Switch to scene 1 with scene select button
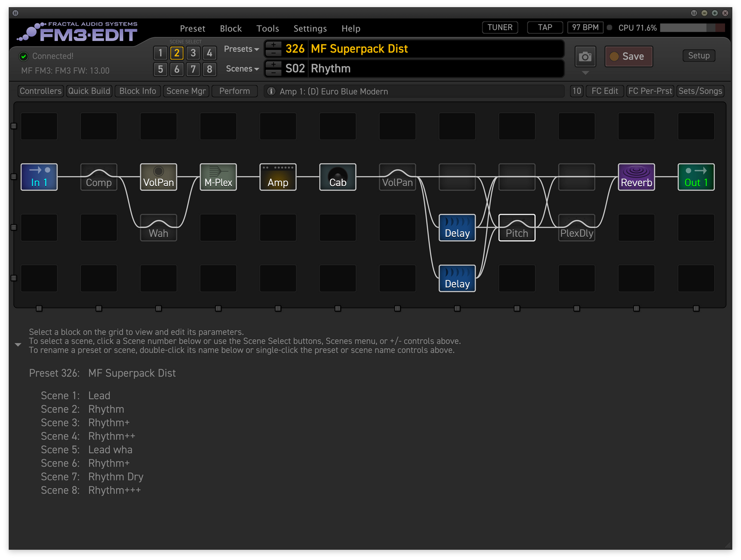This screenshot has height=560, width=741. (161, 53)
